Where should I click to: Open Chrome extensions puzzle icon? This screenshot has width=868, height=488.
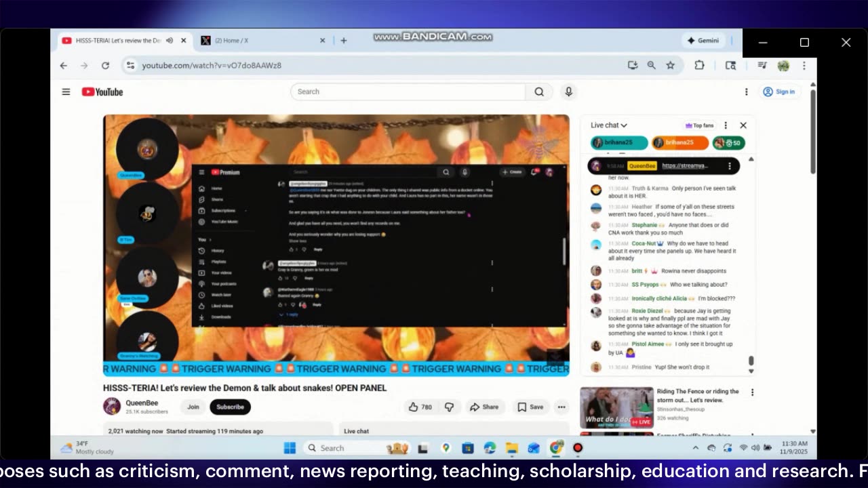click(x=699, y=65)
